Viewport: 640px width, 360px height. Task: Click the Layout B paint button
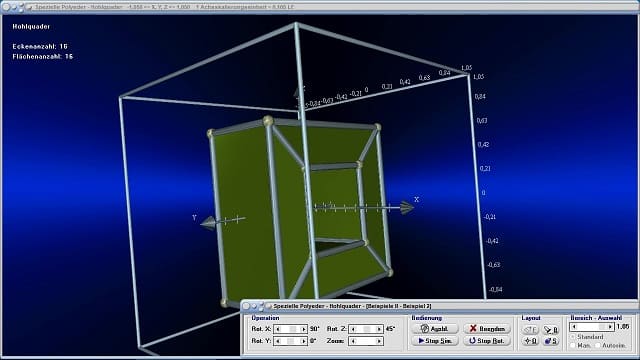click(x=551, y=329)
